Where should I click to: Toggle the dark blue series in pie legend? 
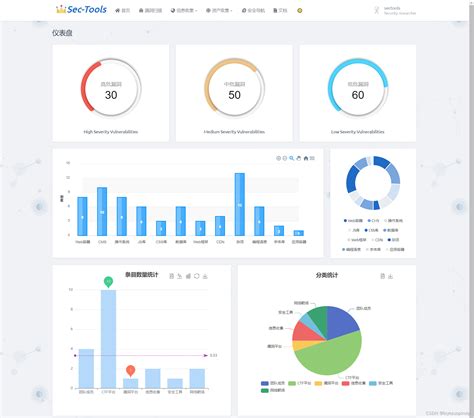pos(273,383)
